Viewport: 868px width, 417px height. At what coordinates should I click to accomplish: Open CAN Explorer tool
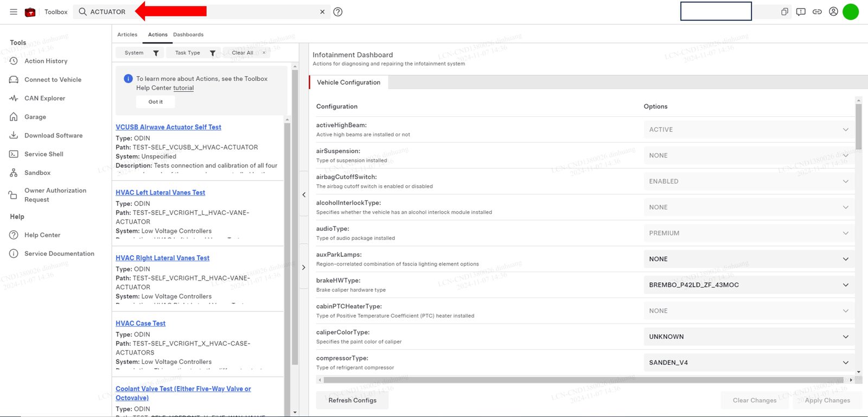tap(44, 98)
